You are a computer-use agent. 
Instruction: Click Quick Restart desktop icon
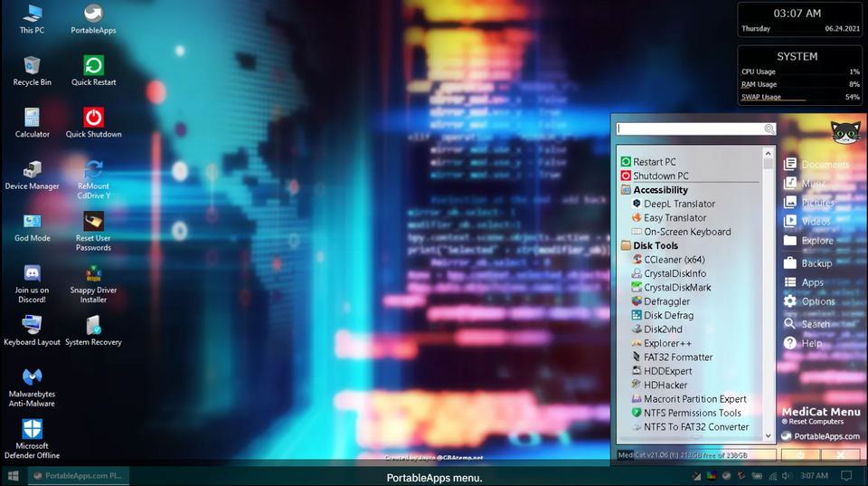[93, 71]
